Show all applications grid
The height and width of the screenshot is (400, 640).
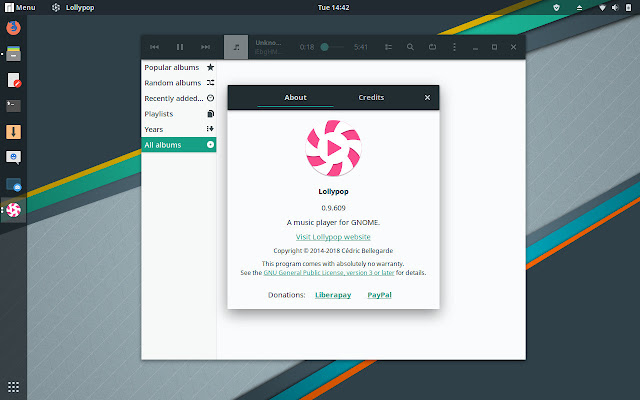tap(13, 387)
